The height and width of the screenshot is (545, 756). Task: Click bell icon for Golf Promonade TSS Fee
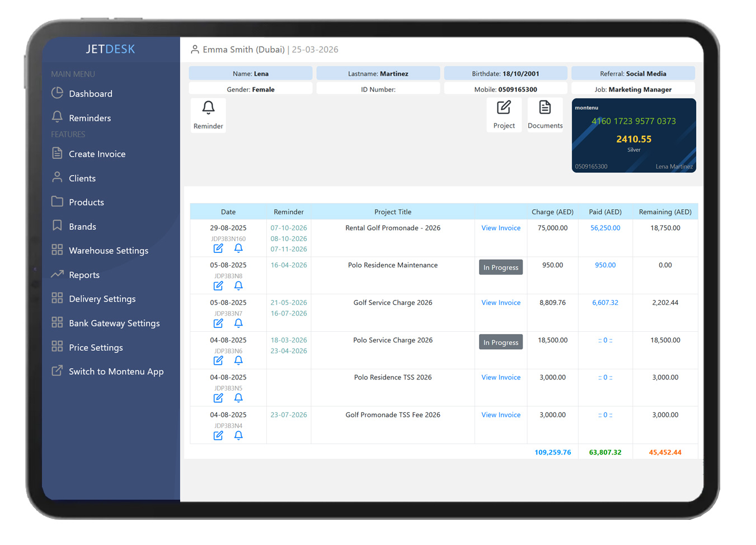pyautogui.click(x=238, y=435)
